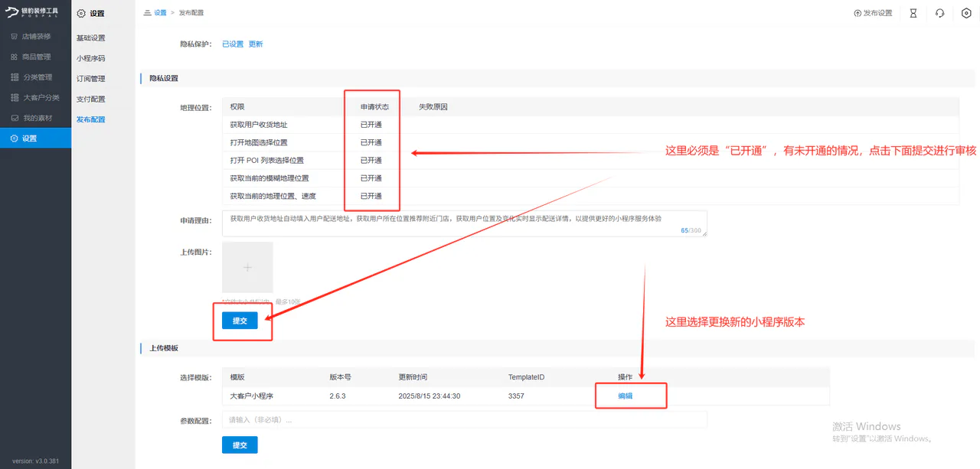980x469 pixels.
Task: Click the hourglass icon in top bar
Action: click(x=913, y=13)
